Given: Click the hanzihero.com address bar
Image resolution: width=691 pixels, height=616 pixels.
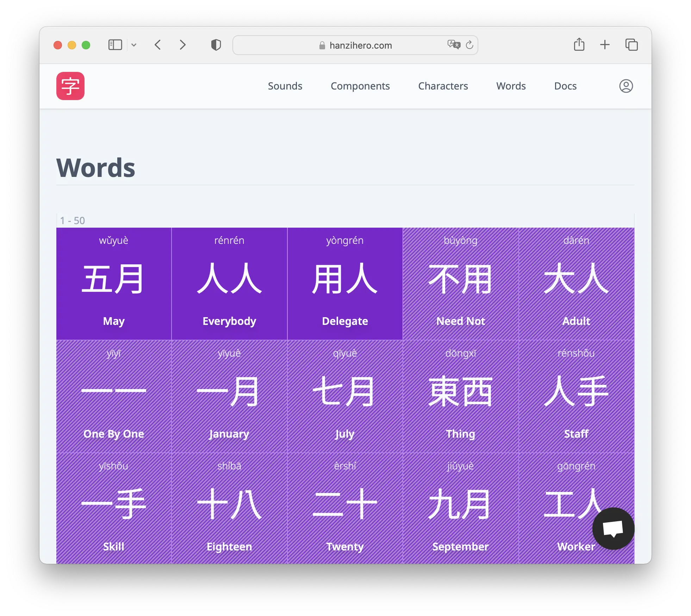Looking at the screenshot, I should (x=355, y=45).
